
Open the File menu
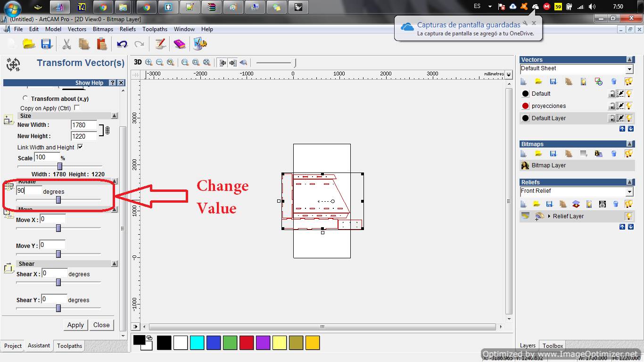[18, 29]
